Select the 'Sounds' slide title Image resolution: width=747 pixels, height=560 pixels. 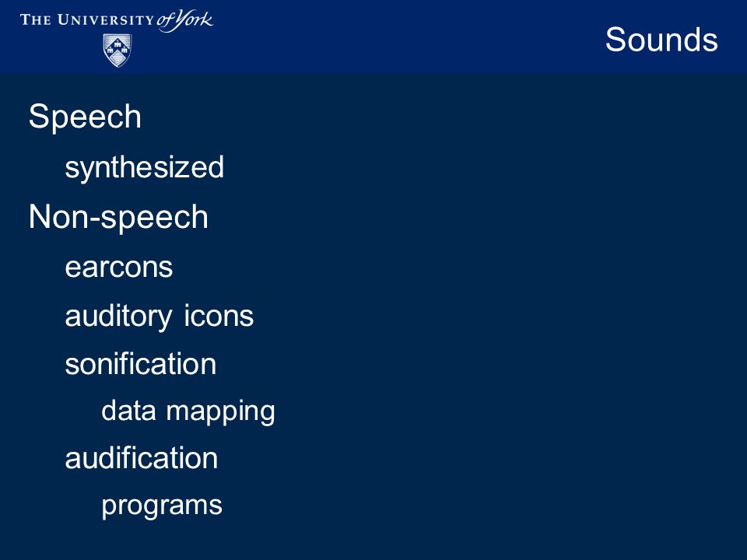[661, 40]
